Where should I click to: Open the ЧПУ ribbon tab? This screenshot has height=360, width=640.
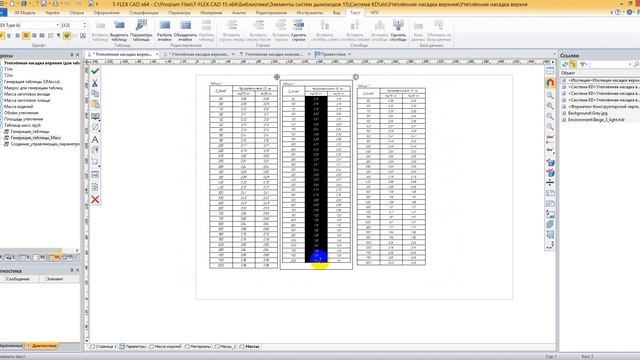374,13
